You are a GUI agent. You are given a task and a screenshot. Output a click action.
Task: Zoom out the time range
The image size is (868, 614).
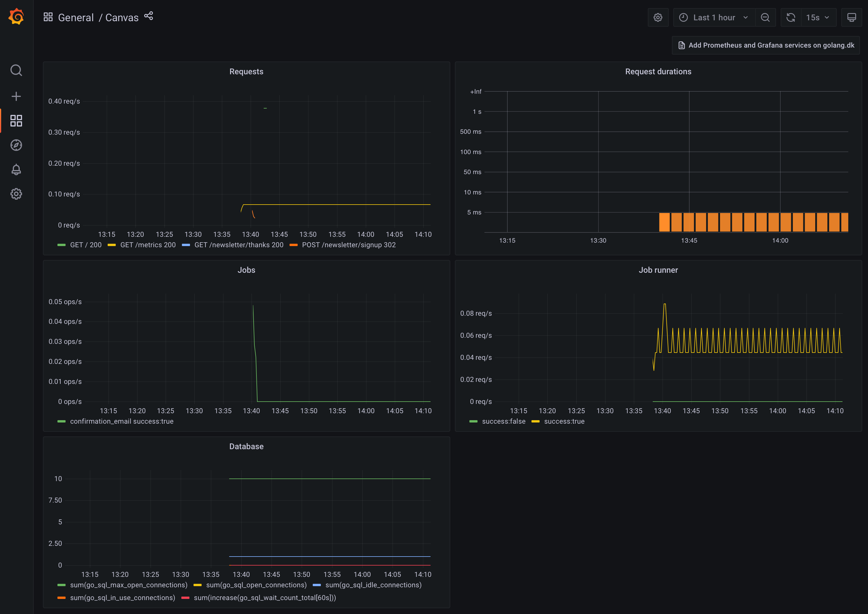(x=765, y=17)
